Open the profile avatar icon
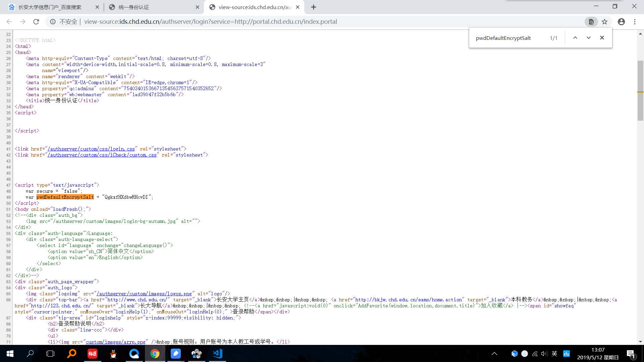Image resolution: width=644 pixels, height=362 pixels. coord(621,22)
